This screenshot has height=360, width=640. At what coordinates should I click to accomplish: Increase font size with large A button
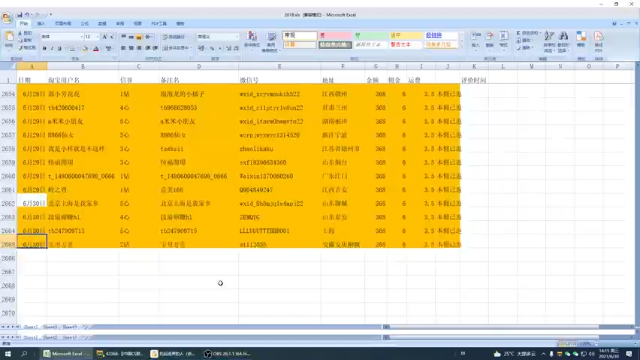tap(104, 37)
